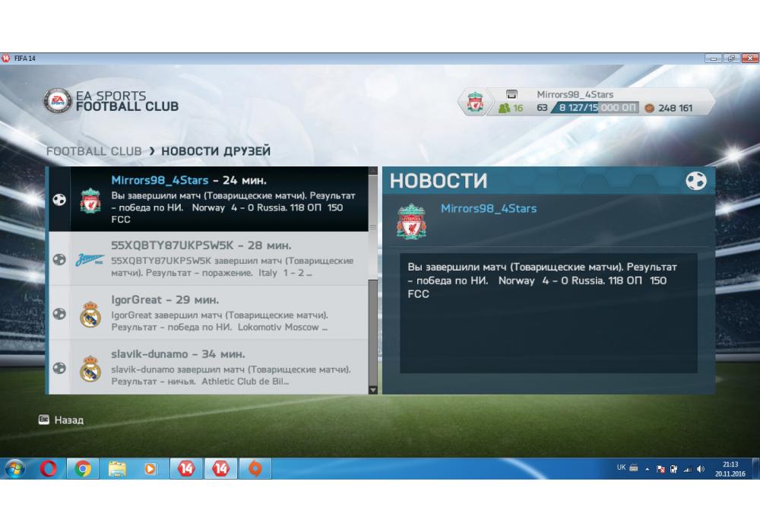Click the Italy 1 - 2 result description text
The image size is (760, 532).
pyautogui.click(x=232, y=267)
